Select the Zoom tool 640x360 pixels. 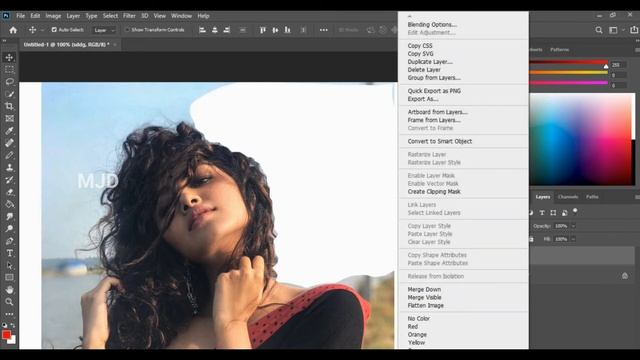9,302
